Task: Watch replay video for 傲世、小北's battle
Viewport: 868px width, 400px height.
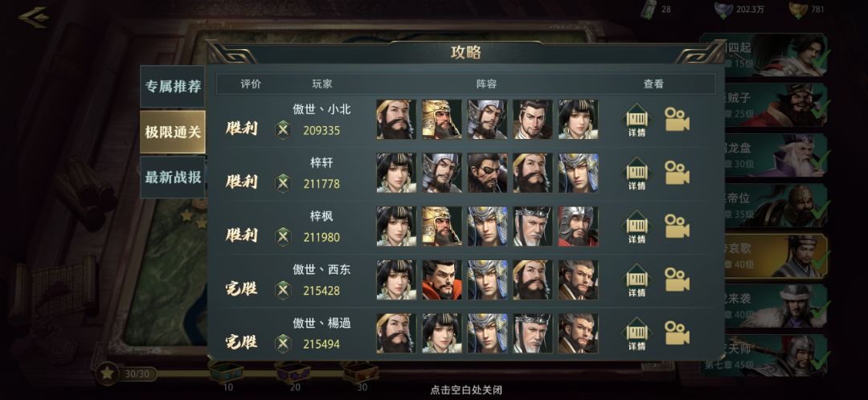Action: (677, 120)
